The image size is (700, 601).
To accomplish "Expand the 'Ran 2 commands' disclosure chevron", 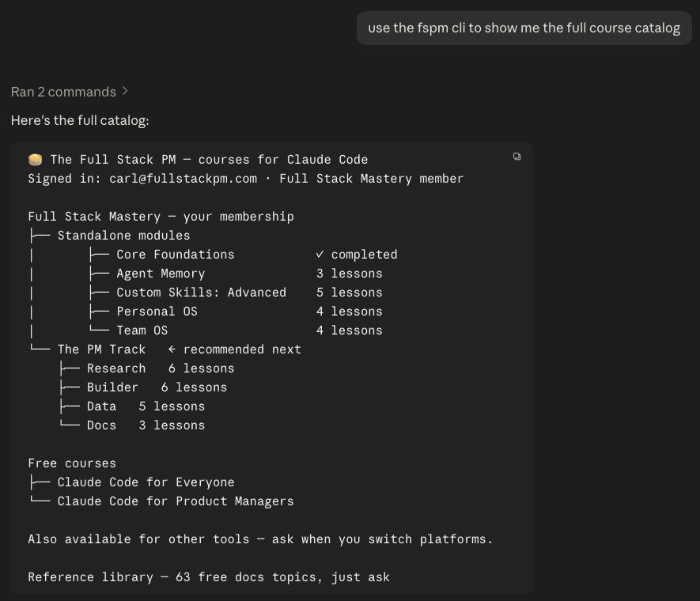I will 125,92.
